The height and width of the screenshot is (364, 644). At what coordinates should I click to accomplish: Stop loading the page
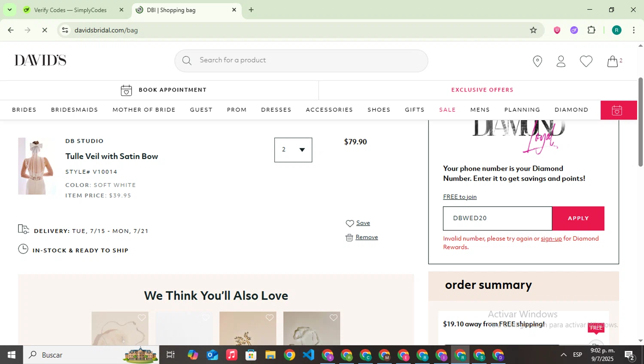point(45,30)
